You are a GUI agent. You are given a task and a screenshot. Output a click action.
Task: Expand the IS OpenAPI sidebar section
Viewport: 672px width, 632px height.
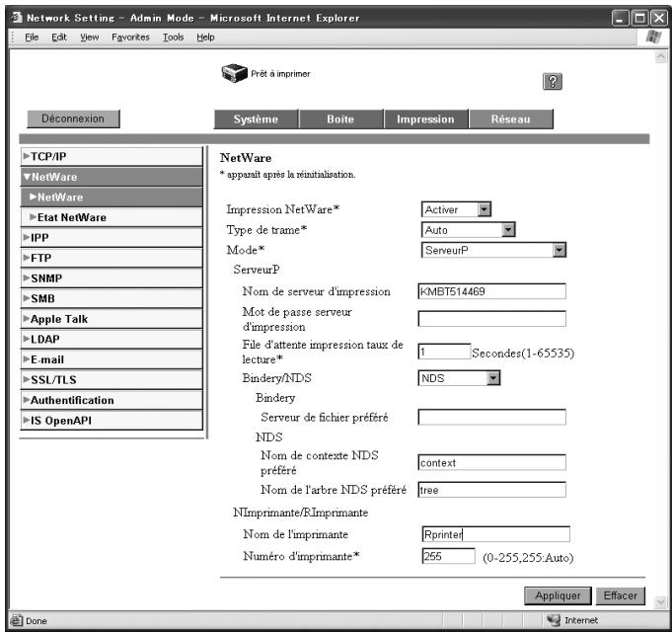tap(112, 421)
